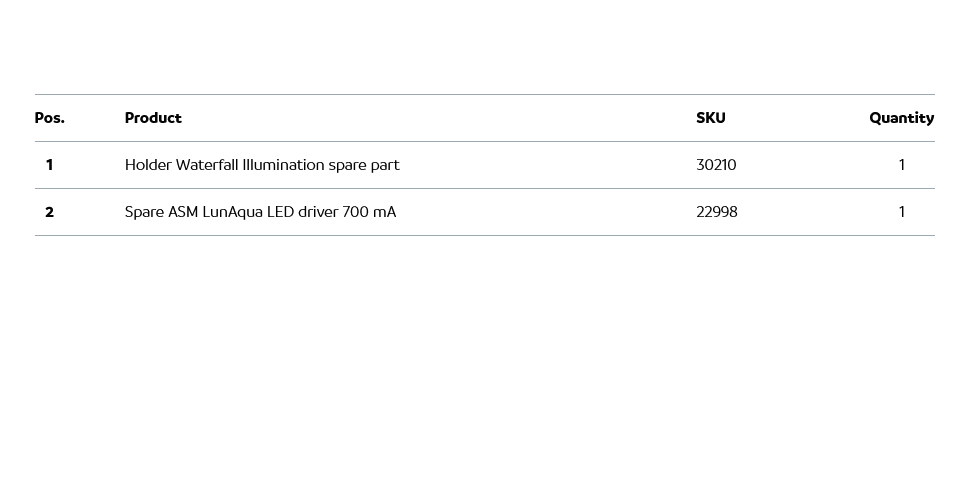Click the word "Waterfall" in the first product

click(207, 165)
